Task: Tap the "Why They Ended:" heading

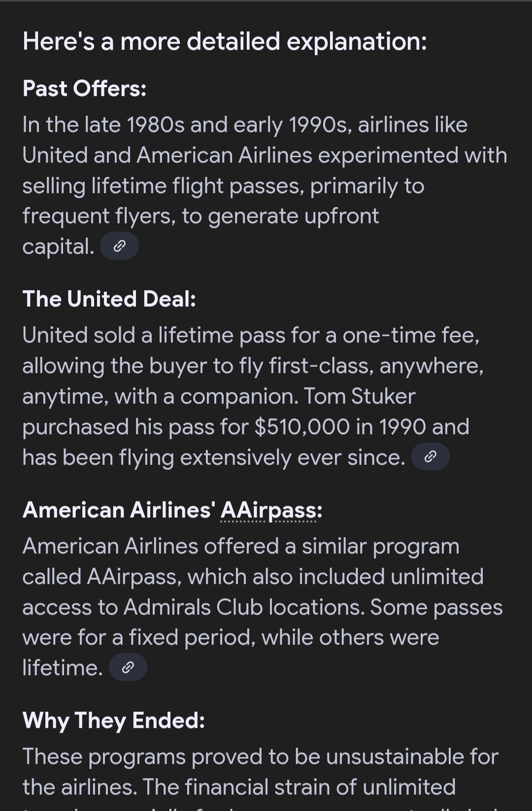Action: click(113, 720)
